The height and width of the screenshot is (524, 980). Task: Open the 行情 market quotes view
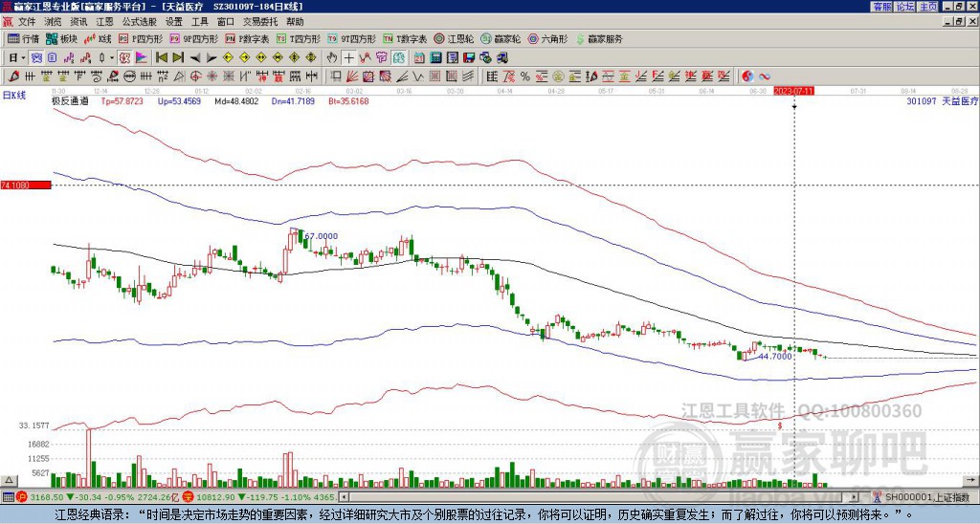[x=24, y=38]
